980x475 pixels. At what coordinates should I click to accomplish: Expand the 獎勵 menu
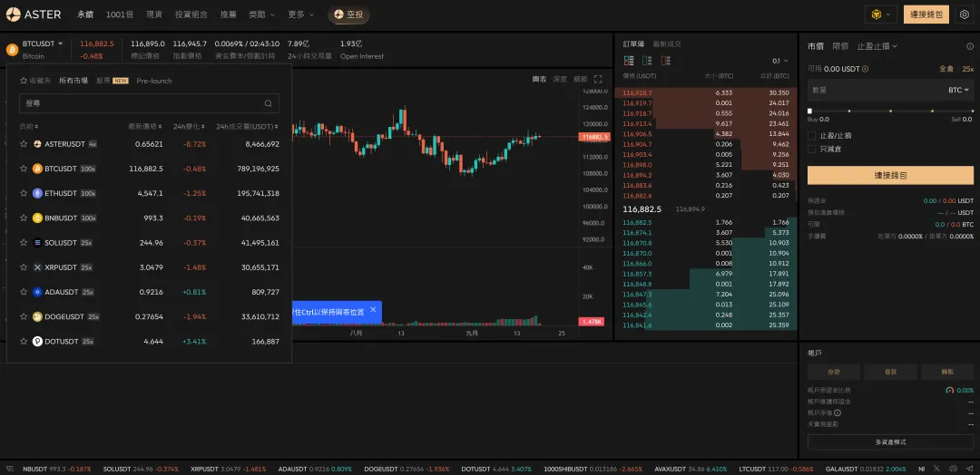pos(261,14)
